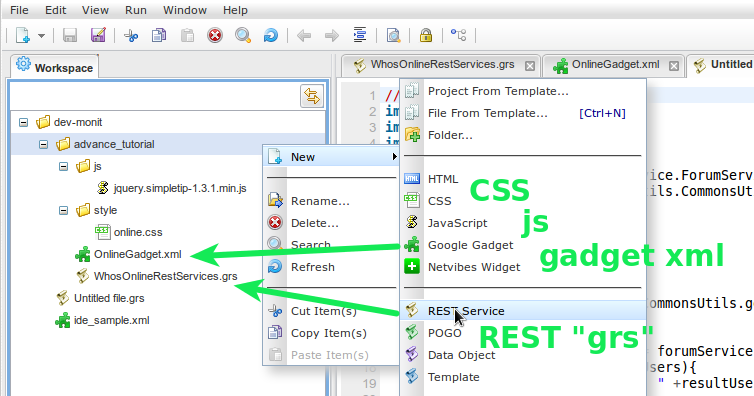Click the red Delete toolbar icon
Image resolution: width=754 pixels, height=396 pixels.
point(215,35)
